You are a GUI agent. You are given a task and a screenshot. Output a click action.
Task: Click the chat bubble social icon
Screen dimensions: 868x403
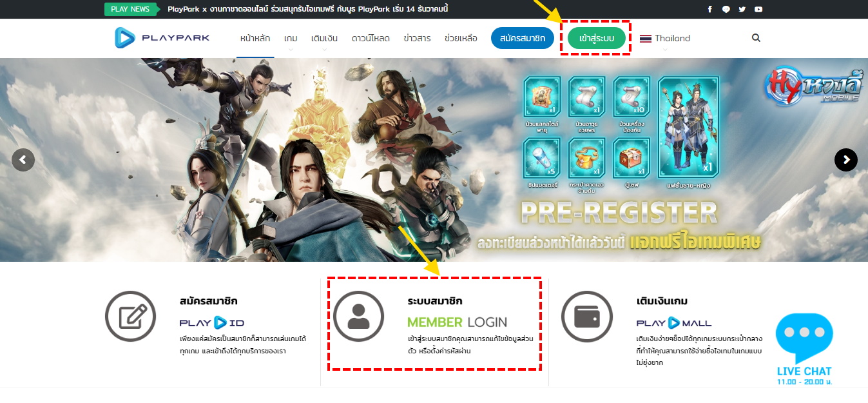click(x=726, y=9)
